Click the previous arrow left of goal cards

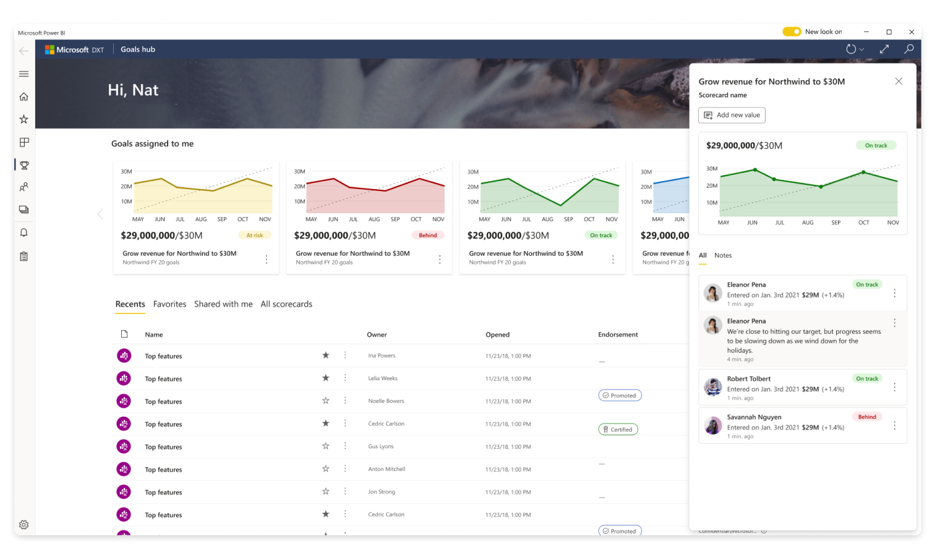(100, 214)
